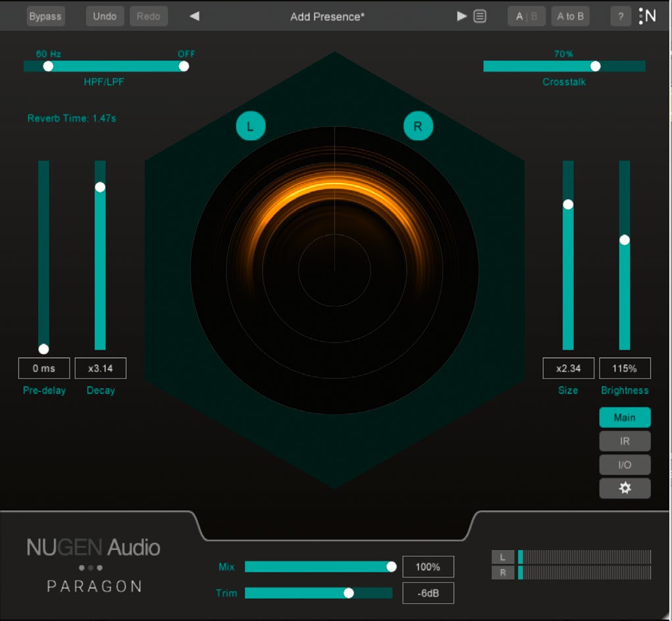Click the Crosstalk label
Image resolution: width=672 pixels, height=621 pixels.
pos(564,82)
